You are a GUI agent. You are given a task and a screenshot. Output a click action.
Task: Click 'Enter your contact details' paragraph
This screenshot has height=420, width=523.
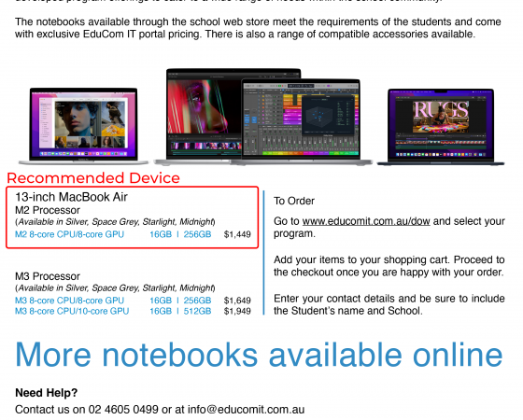(389, 304)
